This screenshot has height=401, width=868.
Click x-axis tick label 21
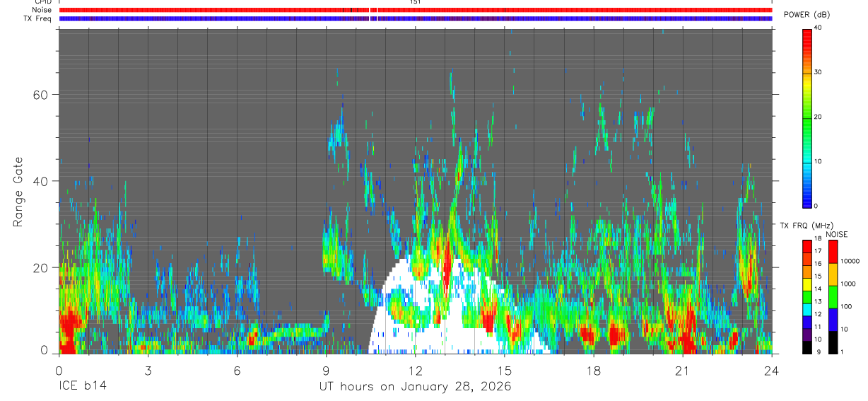coord(683,371)
